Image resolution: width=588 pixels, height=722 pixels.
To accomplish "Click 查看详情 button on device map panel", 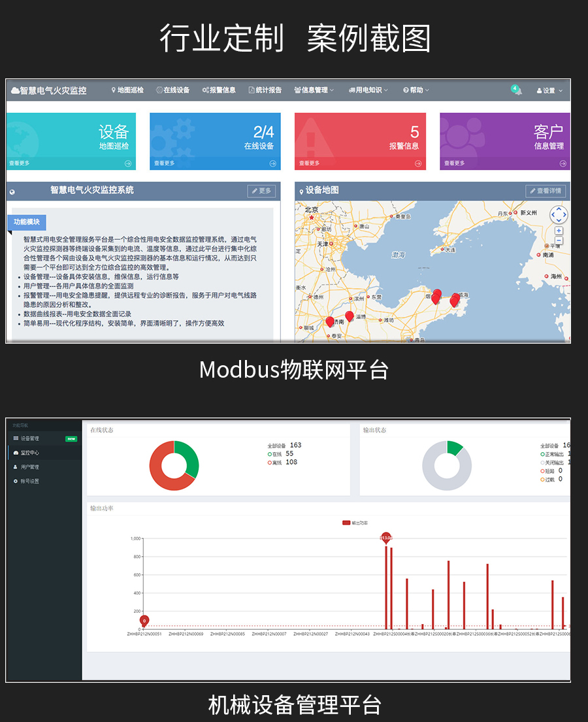I will pyautogui.click(x=546, y=191).
